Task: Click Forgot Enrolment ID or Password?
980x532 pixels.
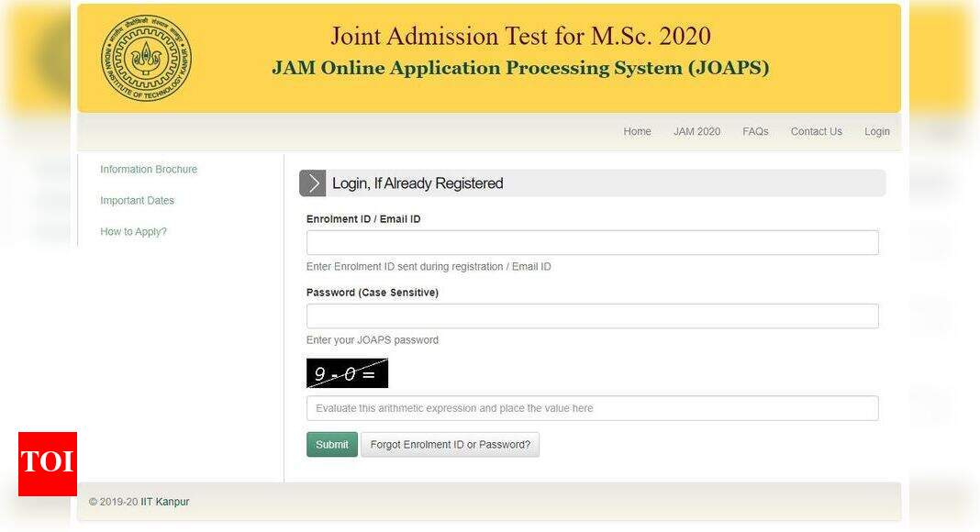Action: [451, 444]
